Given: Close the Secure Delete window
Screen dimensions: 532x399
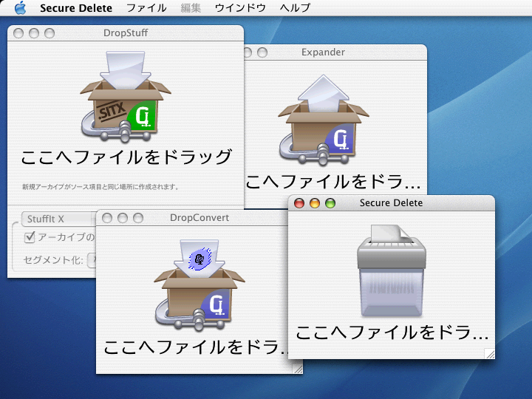Looking at the screenshot, I should tap(299, 203).
